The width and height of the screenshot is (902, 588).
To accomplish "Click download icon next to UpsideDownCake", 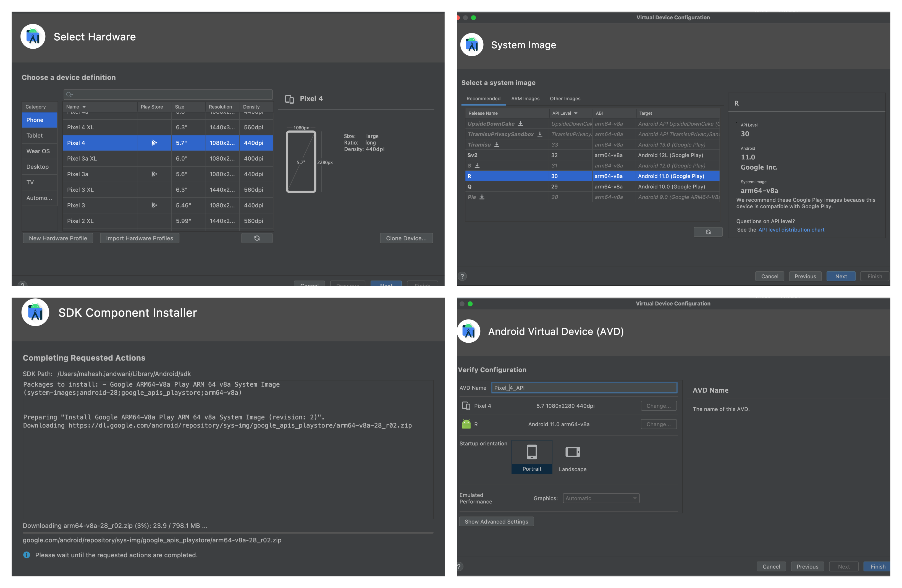I will click(x=520, y=124).
